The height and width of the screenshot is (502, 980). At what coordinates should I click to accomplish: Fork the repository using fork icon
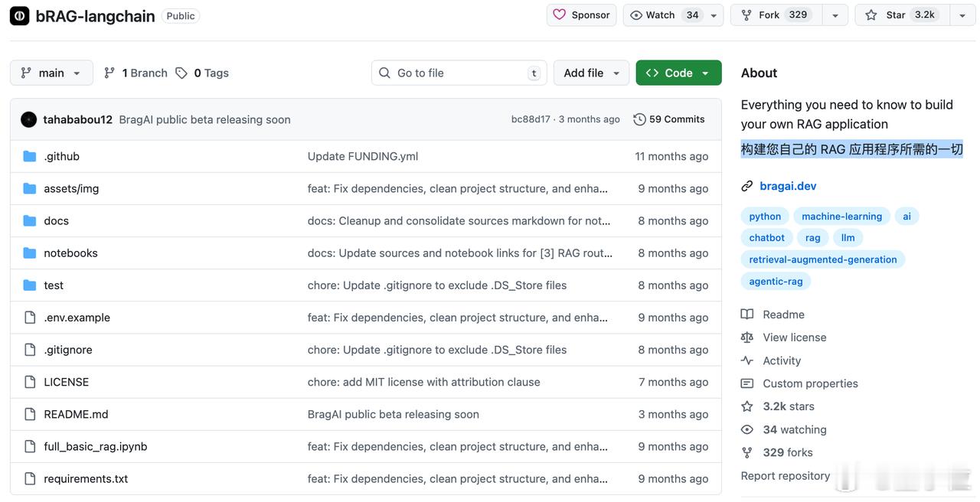(746, 15)
